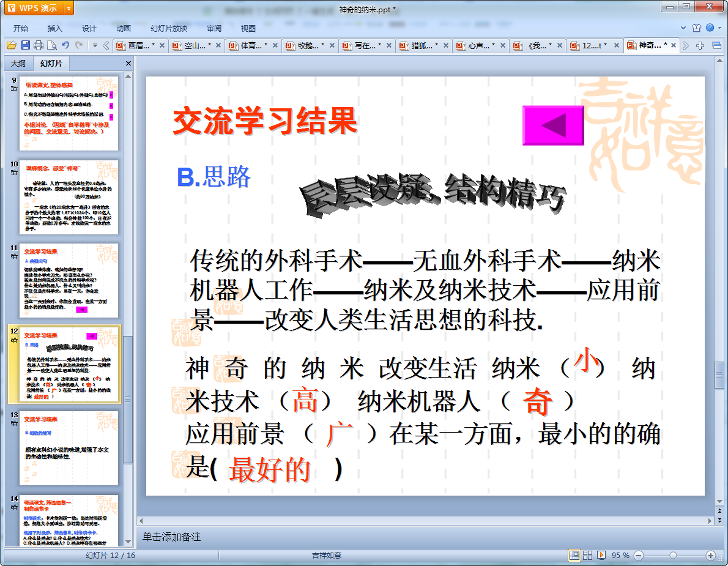Open the 设计 ribbon tab
Viewport: 728px width, 566px height.
click(x=89, y=28)
